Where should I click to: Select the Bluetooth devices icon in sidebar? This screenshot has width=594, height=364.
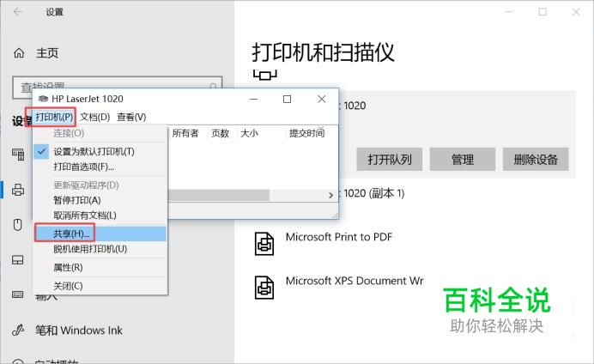coord(18,155)
